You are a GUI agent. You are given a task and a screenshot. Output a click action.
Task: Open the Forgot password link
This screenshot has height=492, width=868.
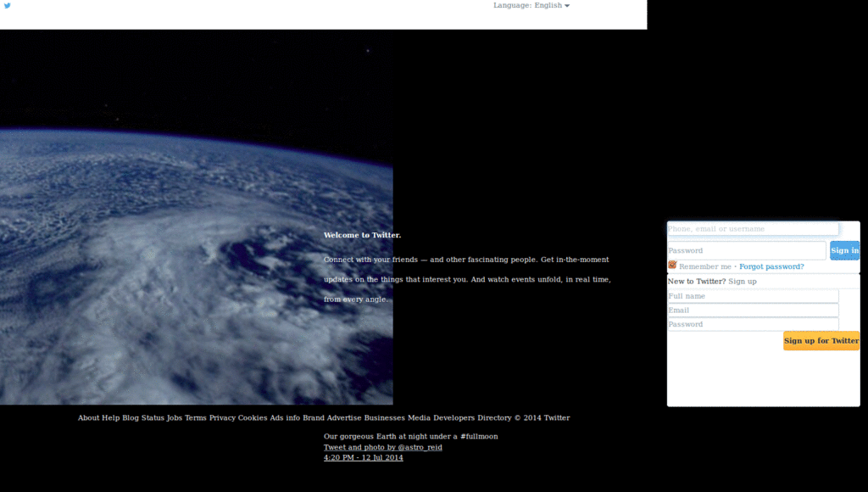771,266
